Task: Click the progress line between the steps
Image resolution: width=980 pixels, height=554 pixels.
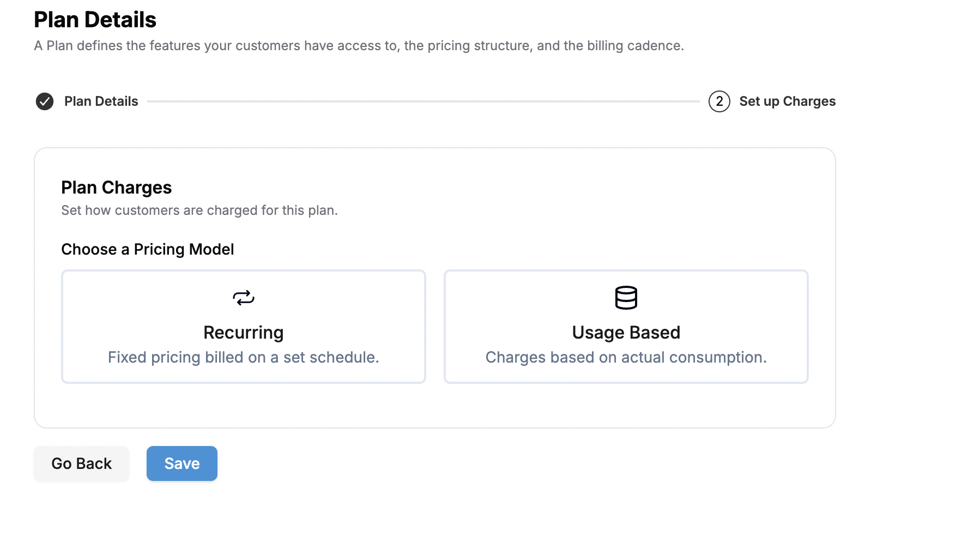Action: 424,101
